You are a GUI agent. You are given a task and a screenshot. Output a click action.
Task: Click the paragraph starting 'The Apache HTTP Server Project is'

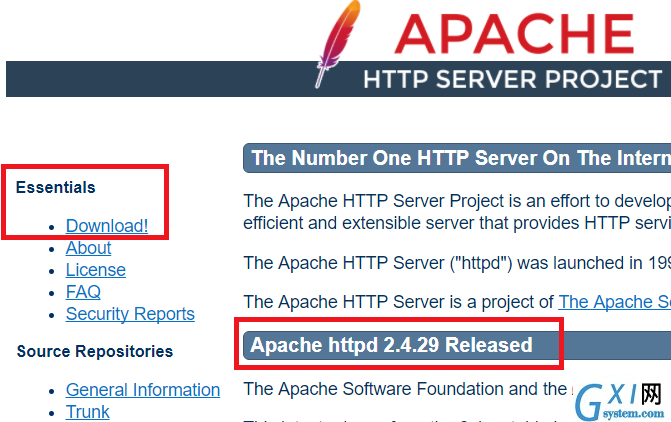pyautogui.click(x=457, y=212)
